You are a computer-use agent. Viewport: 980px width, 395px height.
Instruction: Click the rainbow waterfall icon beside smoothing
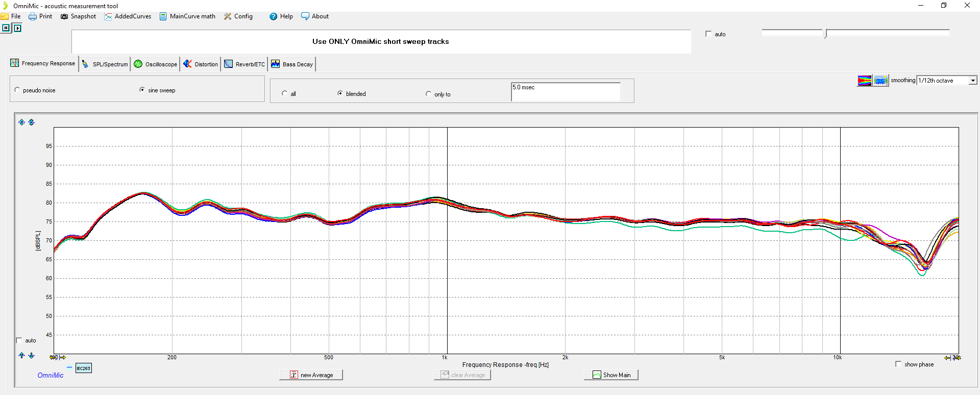pos(864,81)
